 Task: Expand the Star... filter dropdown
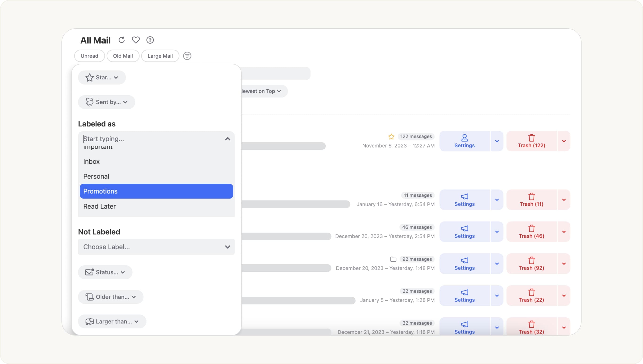pyautogui.click(x=102, y=78)
